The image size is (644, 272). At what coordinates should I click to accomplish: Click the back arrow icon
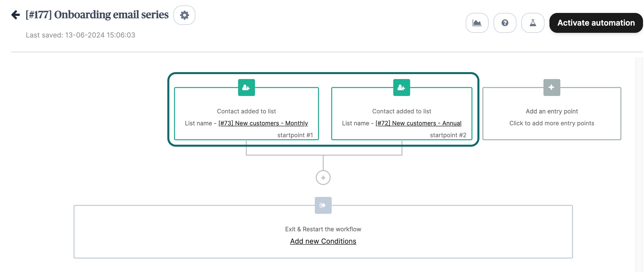click(x=15, y=15)
